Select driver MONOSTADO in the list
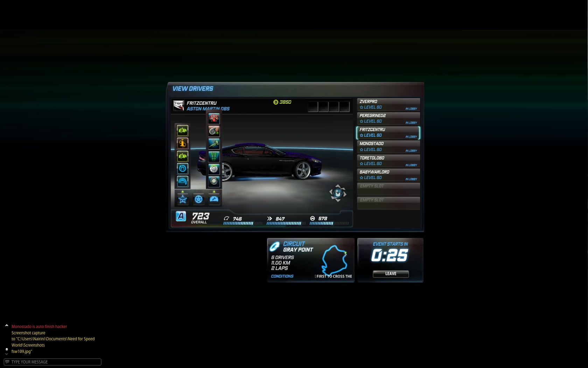This screenshot has width=588, height=368. tap(388, 146)
